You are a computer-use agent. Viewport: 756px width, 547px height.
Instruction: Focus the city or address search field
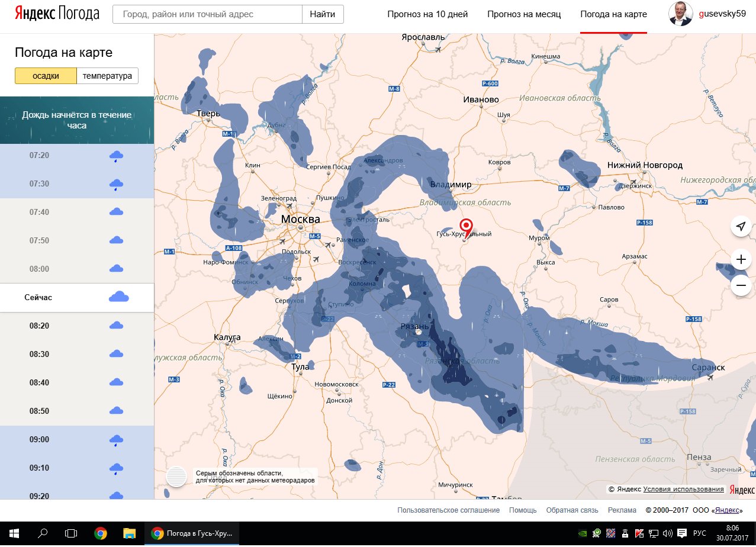click(x=207, y=14)
